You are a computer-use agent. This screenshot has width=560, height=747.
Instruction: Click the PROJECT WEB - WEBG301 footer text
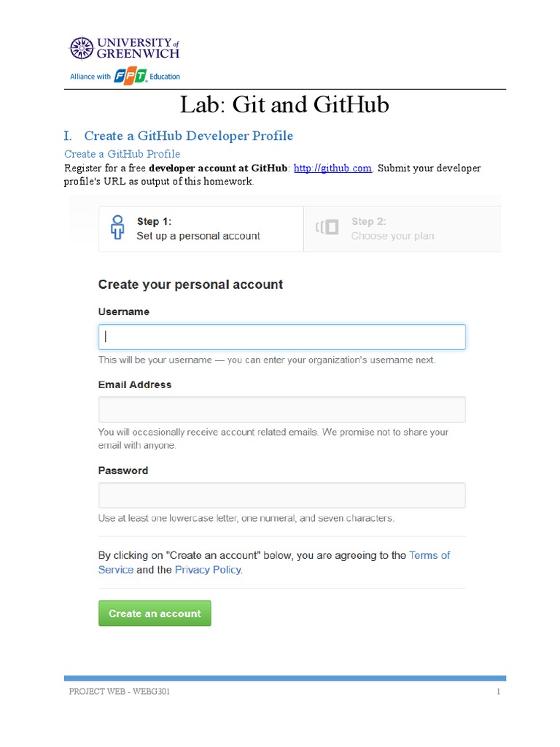click(x=120, y=692)
